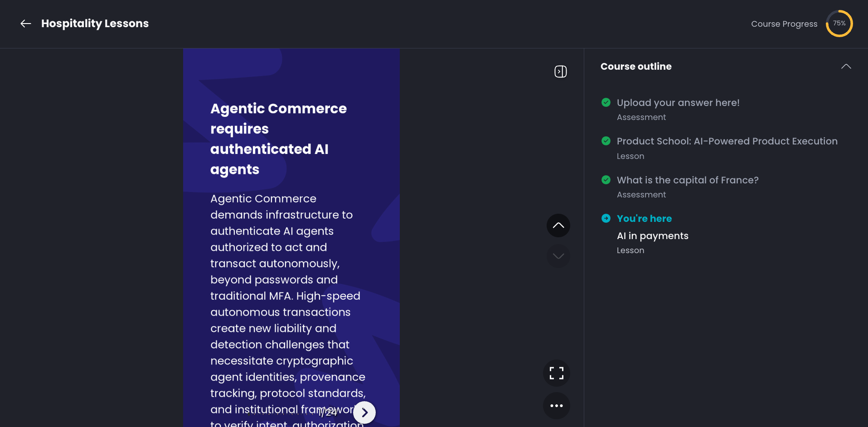The height and width of the screenshot is (427, 868).
Task: Open the three-dot more options menu
Action: [x=556, y=406]
